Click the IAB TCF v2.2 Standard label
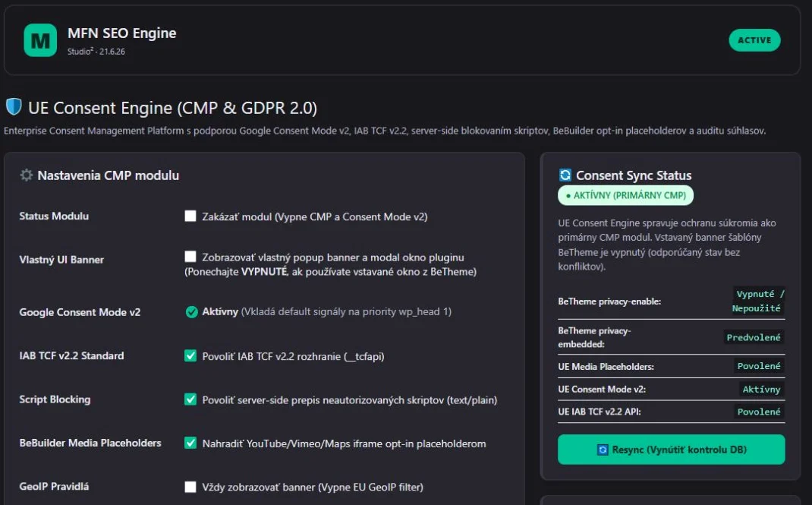 coord(71,356)
